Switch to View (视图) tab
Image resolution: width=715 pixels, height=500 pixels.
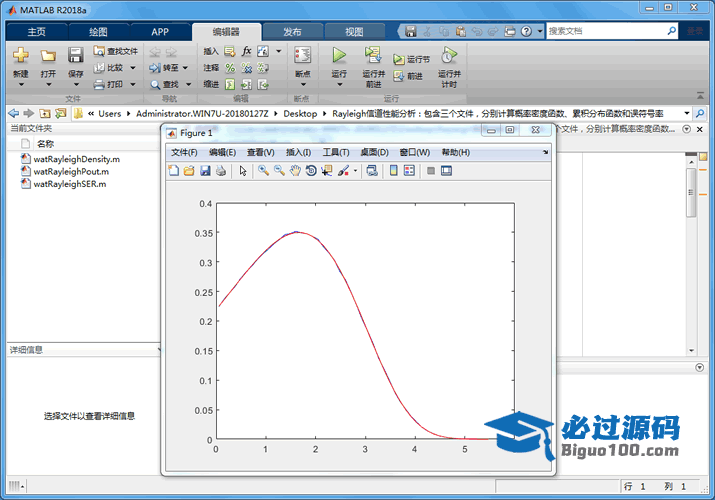[354, 32]
